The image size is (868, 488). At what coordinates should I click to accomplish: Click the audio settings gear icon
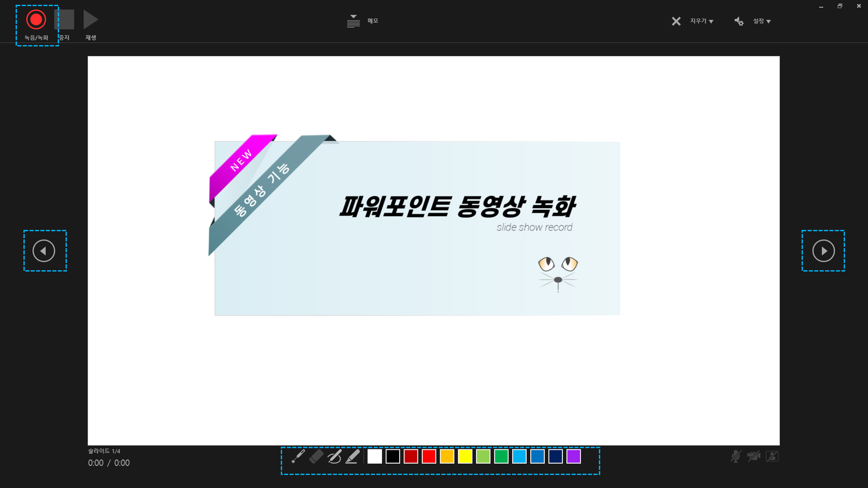click(739, 21)
